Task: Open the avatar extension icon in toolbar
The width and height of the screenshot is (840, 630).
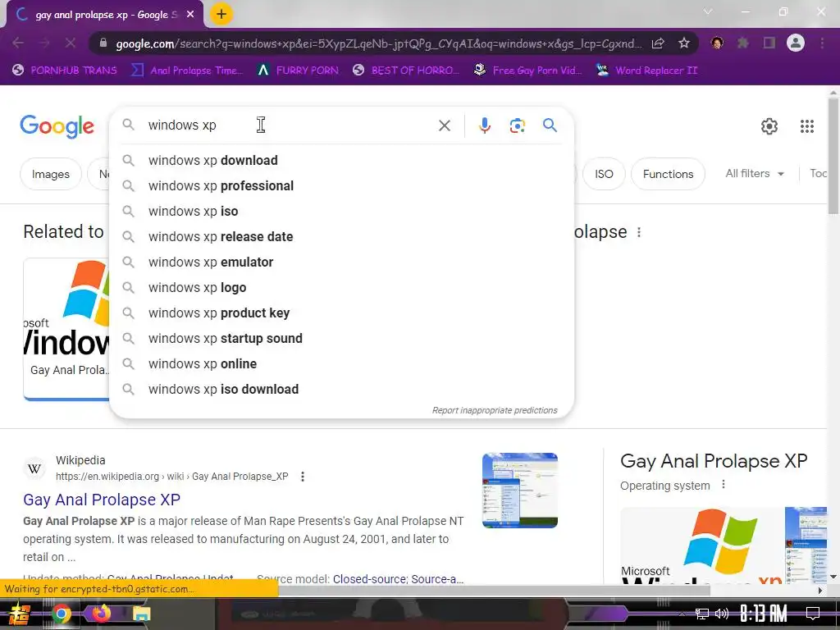Action: tap(717, 43)
